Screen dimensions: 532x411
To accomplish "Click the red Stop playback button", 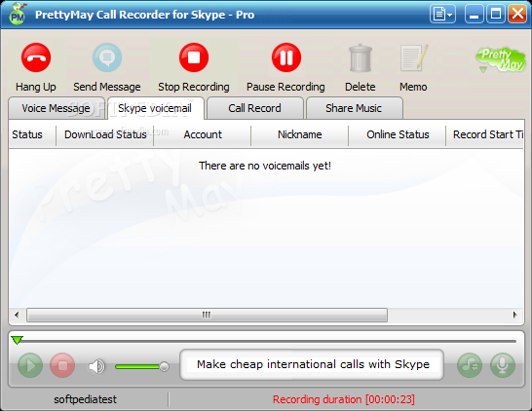I will [62, 365].
